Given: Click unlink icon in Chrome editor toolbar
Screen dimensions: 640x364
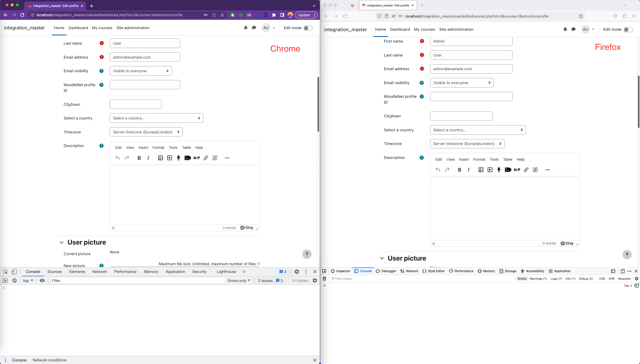Looking at the screenshot, I should click(x=215, y=158).
